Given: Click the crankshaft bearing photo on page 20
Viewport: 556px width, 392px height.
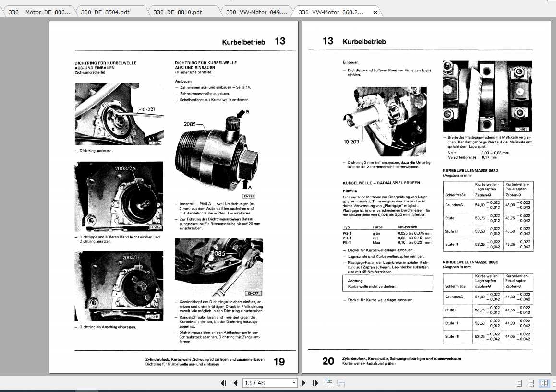Looking at the screenshot, I should 487,96.
